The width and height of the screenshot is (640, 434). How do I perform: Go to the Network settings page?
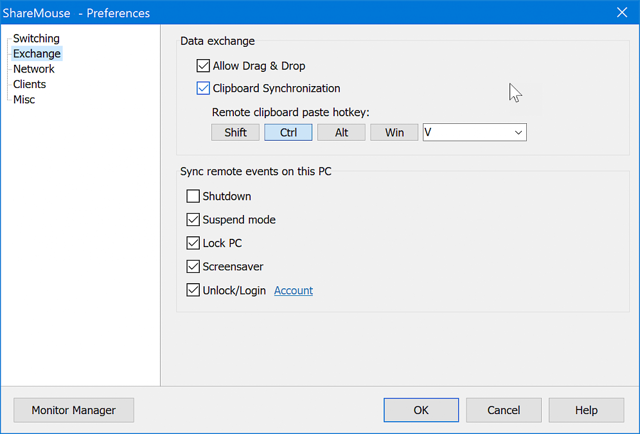coord(33,69)
